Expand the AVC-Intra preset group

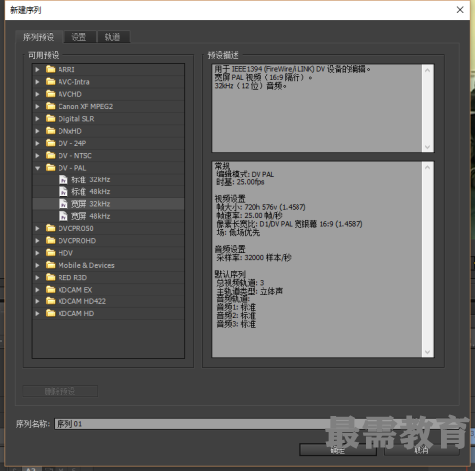click(37, 82)
